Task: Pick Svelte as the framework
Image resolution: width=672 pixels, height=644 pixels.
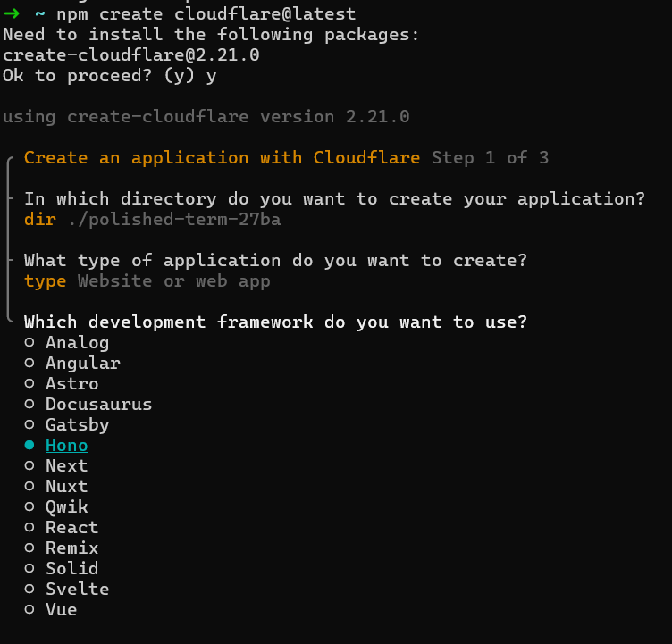Action: [x=77, y=590]
